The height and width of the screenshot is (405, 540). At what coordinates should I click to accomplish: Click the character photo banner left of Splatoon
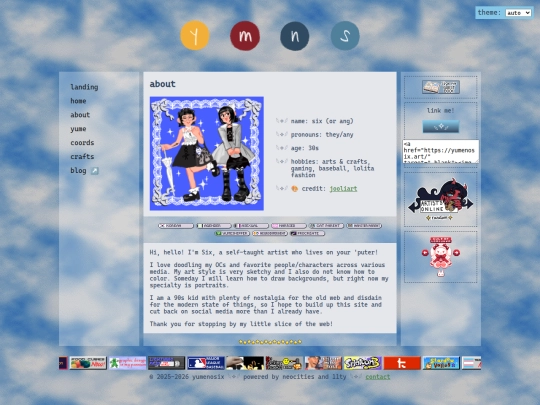[x=324, y=363]
